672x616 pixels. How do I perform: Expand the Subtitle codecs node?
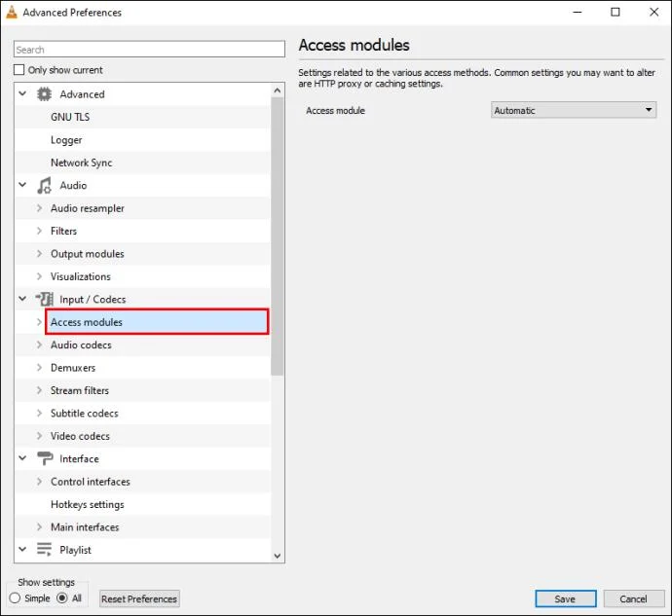point(39,413)
